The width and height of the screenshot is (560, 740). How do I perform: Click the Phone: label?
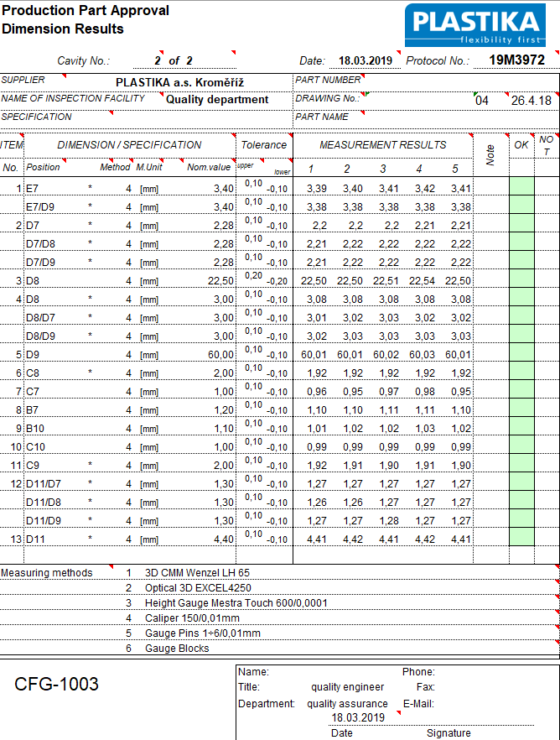pos(418,671)
